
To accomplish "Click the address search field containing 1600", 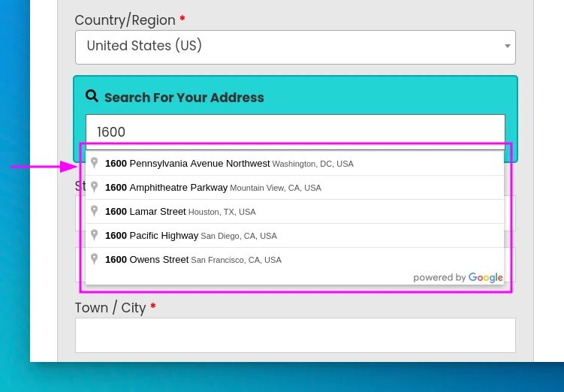I will tap(295, 132).
